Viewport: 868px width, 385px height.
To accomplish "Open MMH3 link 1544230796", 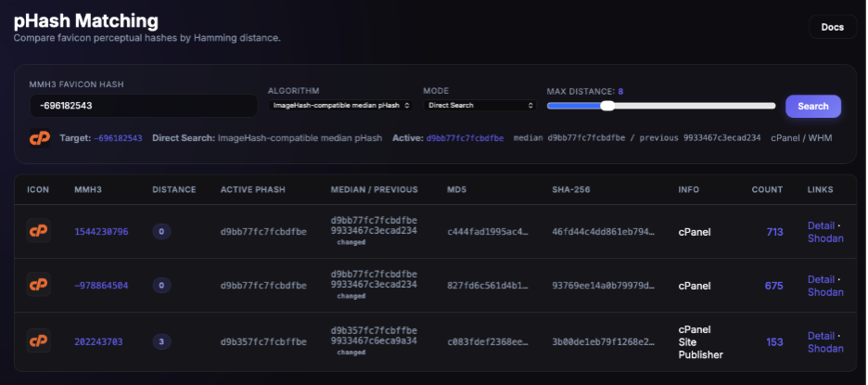I will coord(101,232).
